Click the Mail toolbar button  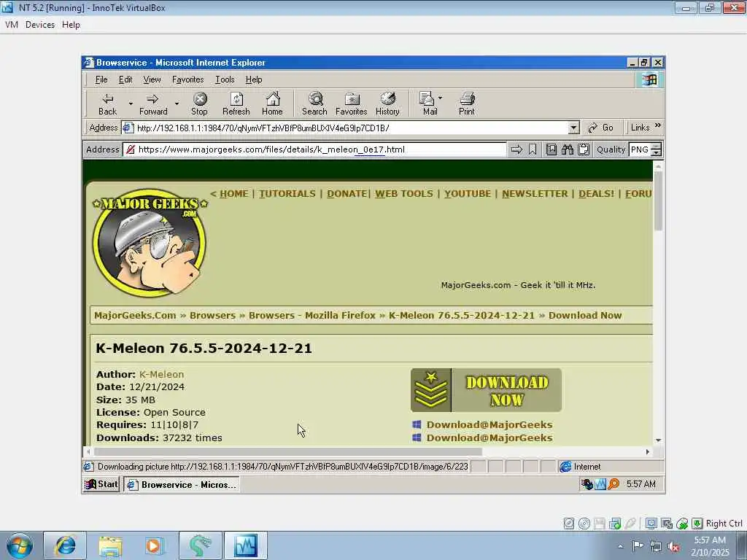point(429,104)
